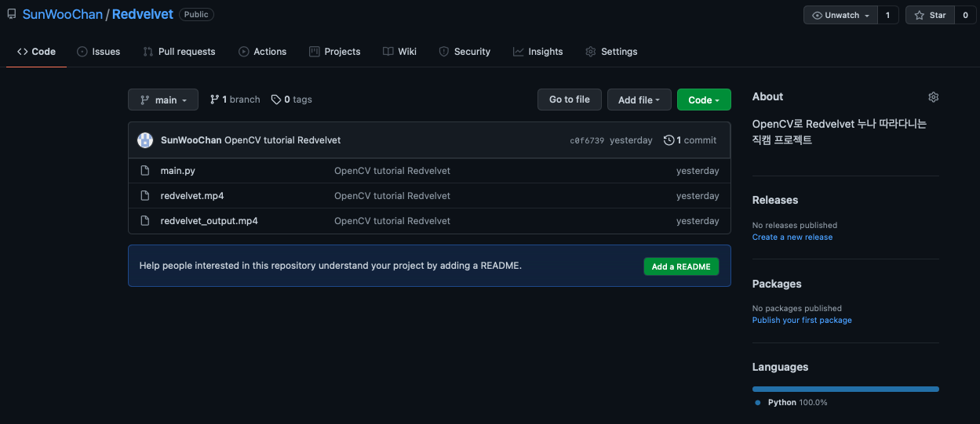Click the repository icon beside SunWooChan
980x424 pixels.
[12, 15]
